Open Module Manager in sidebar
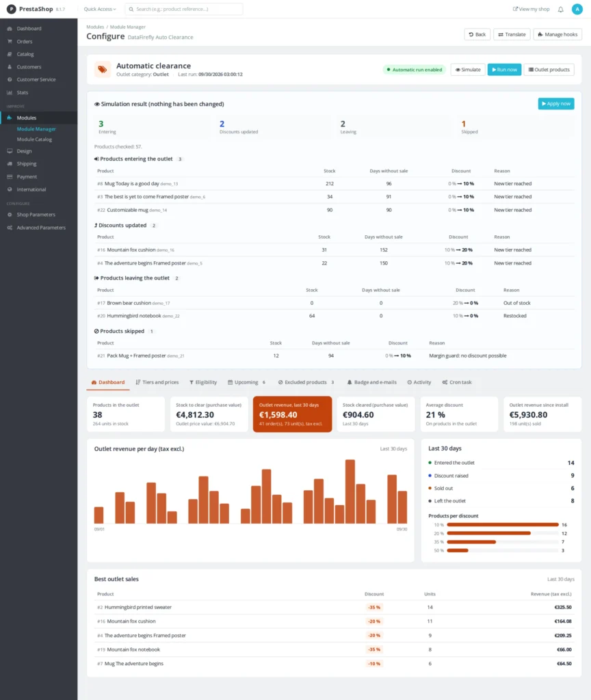Image resolution: width=591 pixels, height=700 pixels. click(36, 129)
